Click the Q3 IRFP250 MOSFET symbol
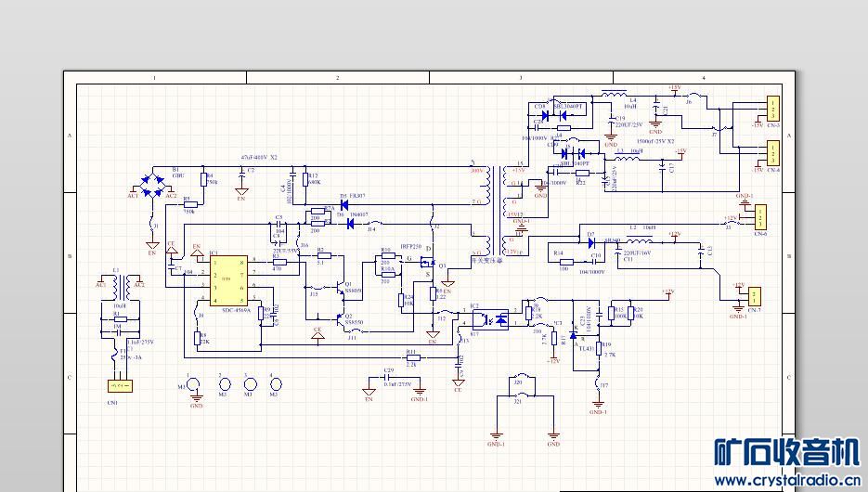This screenshot has width=868, height=492. [x=427, y=263]
